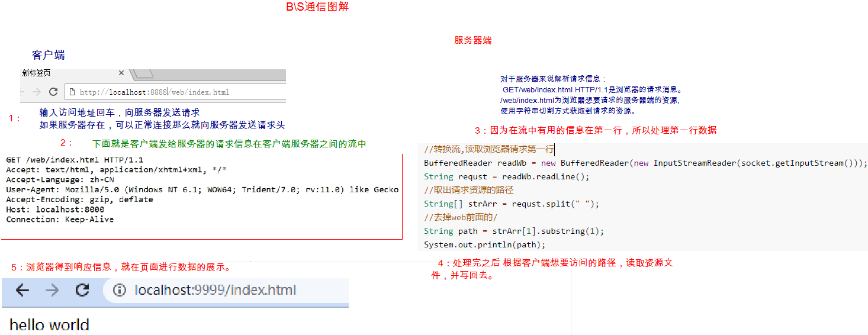Click the hello world page text
Viewport: 868px width, 335px height.
point(49,325)
